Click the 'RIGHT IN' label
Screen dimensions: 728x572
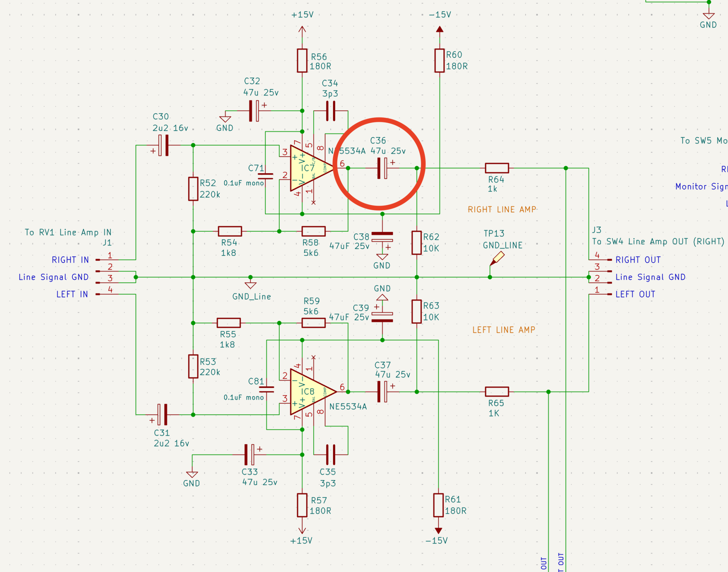[x=70, y=260]
